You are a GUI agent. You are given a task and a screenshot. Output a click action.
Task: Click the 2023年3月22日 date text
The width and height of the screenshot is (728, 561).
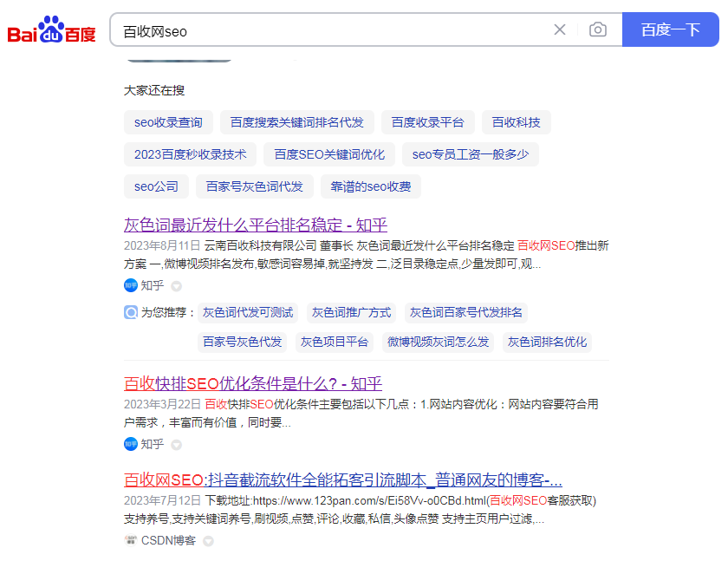pos(162,405)
